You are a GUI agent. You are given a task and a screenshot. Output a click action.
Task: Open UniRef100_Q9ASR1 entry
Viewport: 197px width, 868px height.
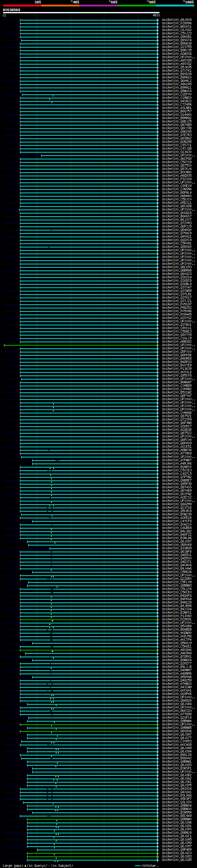tap(177, 37)
